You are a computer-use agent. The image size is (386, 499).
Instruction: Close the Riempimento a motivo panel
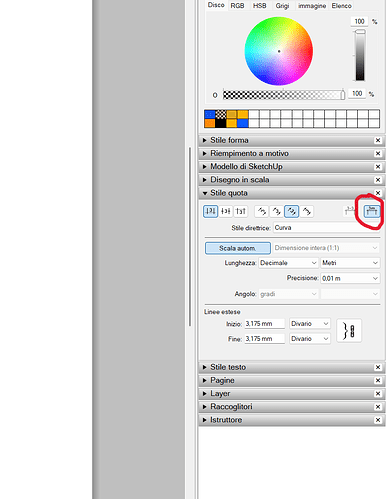click(x=378, y=154)
